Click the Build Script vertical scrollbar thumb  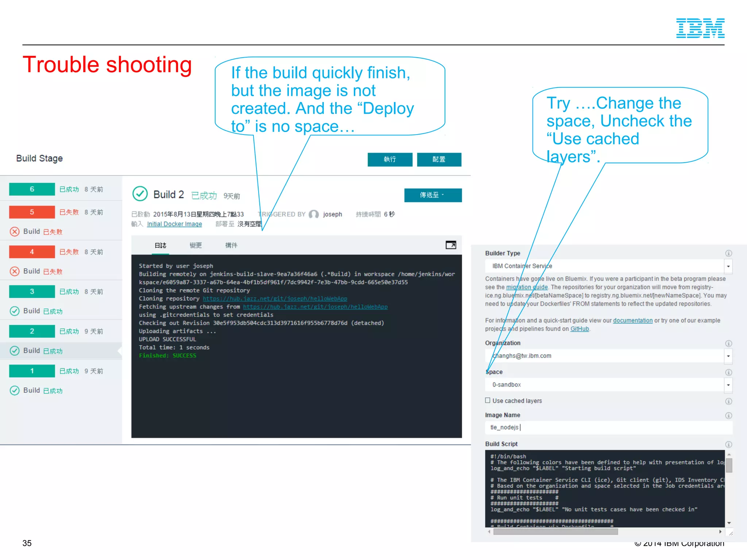[729, 465]
